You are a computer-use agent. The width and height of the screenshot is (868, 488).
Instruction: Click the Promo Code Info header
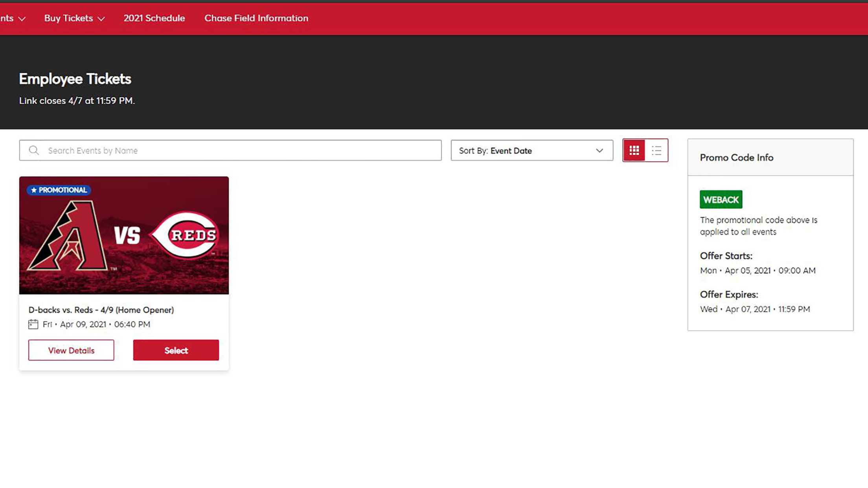click(736, 158)
